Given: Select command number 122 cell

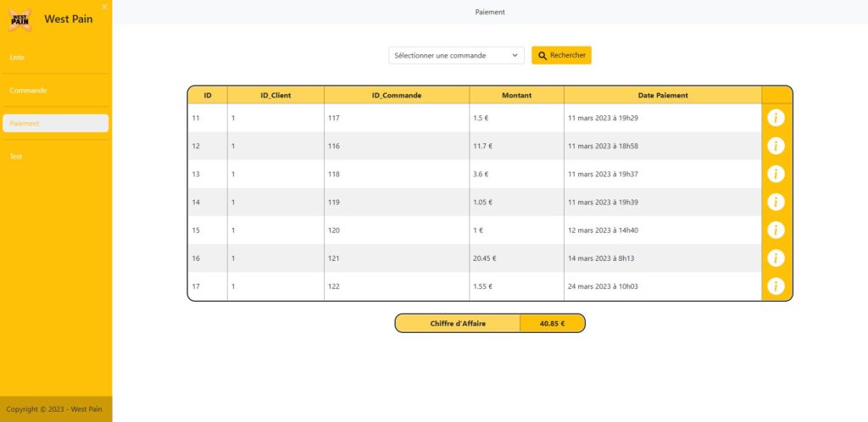Looking at the screenshot, I should (x=397, y=286).
